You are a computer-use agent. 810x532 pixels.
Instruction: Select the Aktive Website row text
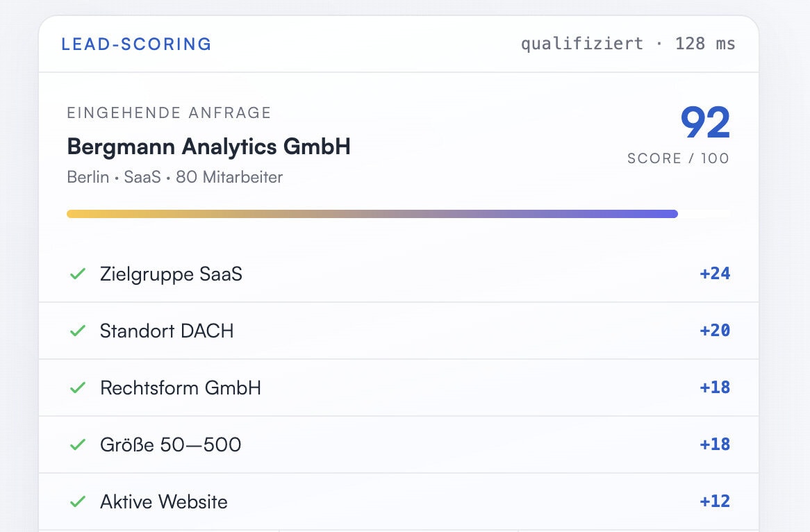pos(164,501)
